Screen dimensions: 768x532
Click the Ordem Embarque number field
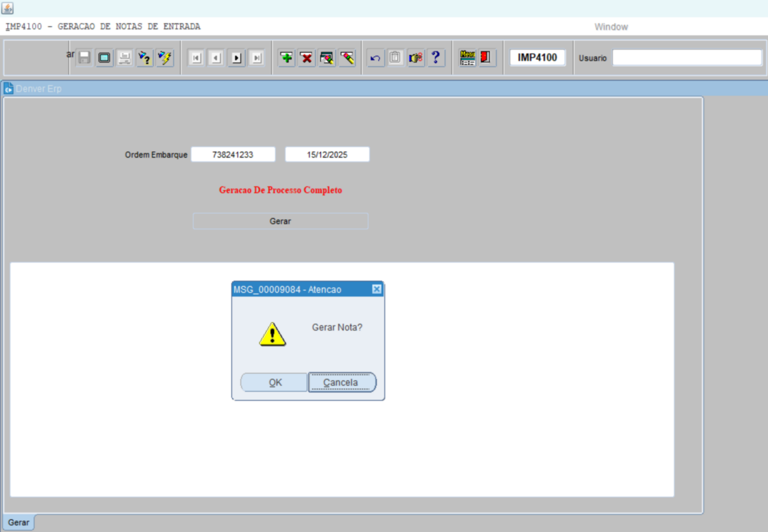[x=233, y=155]
